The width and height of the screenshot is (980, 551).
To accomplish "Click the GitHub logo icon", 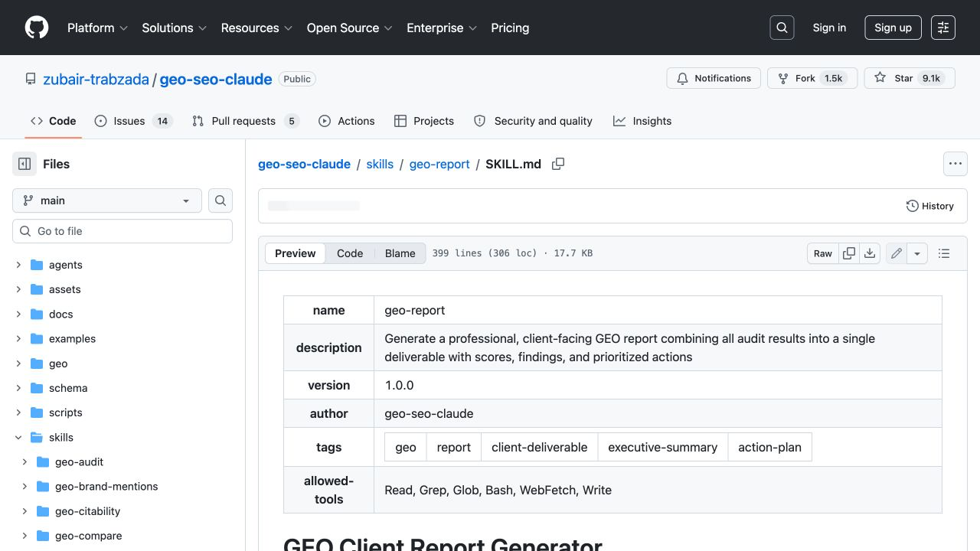I will 37,28.
